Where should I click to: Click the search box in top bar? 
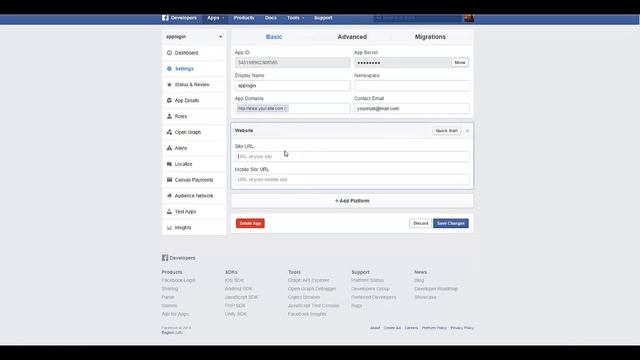(418, 18)
